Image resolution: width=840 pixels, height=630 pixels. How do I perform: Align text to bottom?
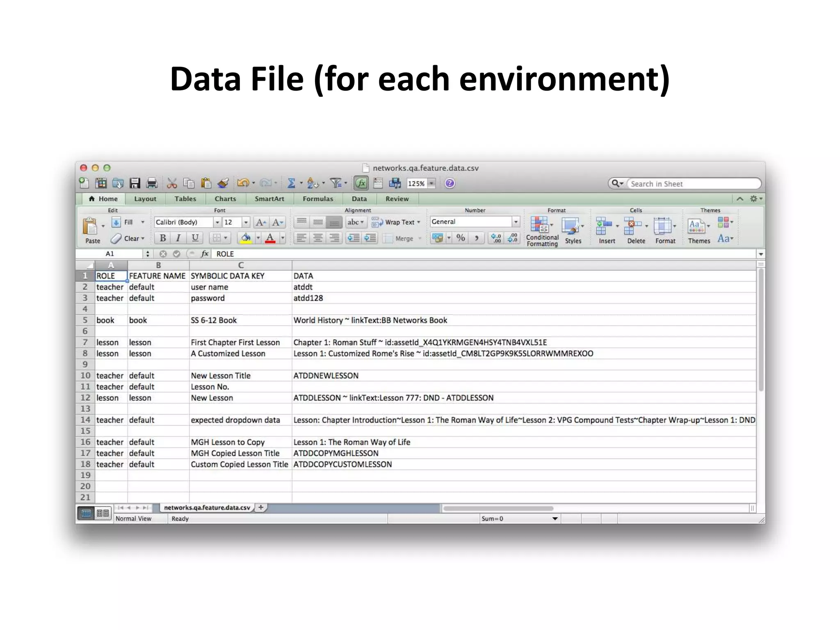pyautogui.click(x=334, y=222)
